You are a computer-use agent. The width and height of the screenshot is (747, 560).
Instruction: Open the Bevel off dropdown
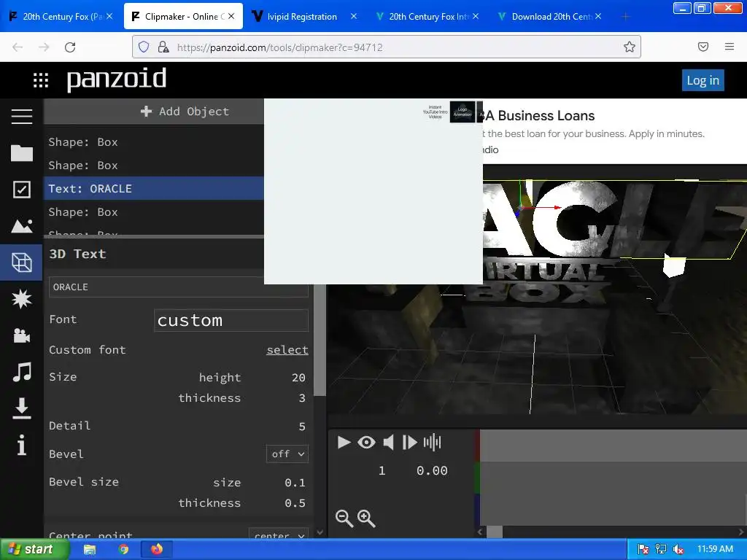[287, 454]
